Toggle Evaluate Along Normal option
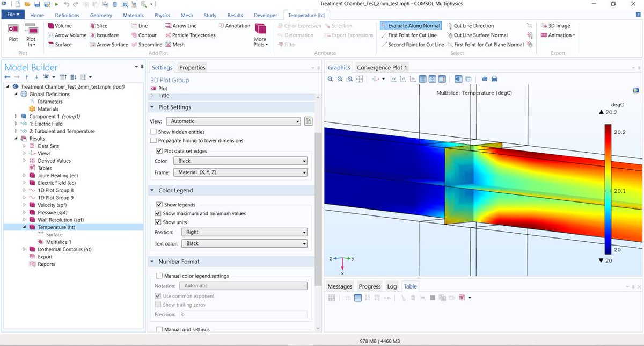This screenshot has height=346, width=644. point(410,26)
